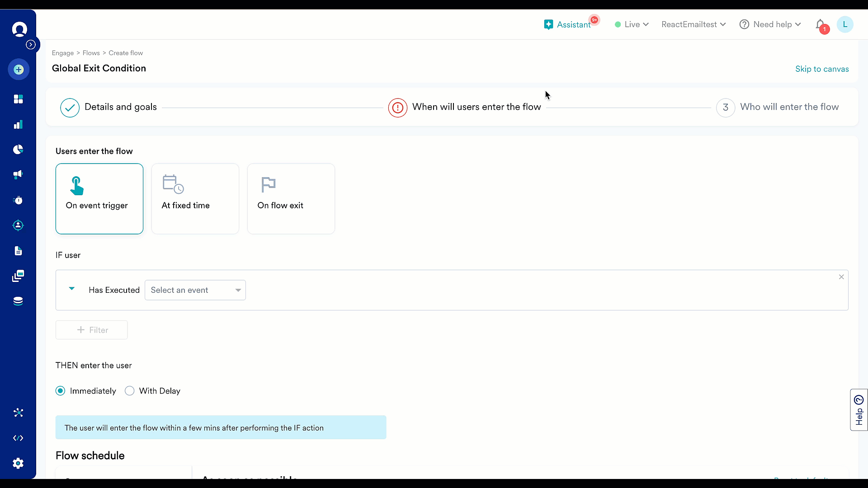Click the Flows breadcrumb link
The image size is (868, 488).
tap(91, 53)
